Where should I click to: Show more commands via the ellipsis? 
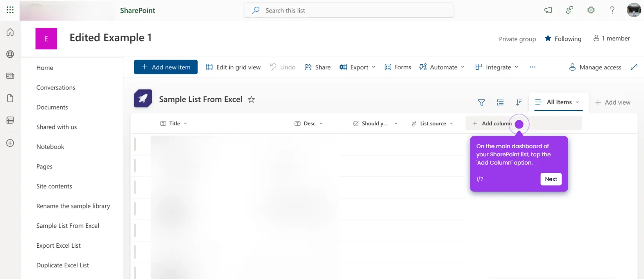(x=532, y=67)
